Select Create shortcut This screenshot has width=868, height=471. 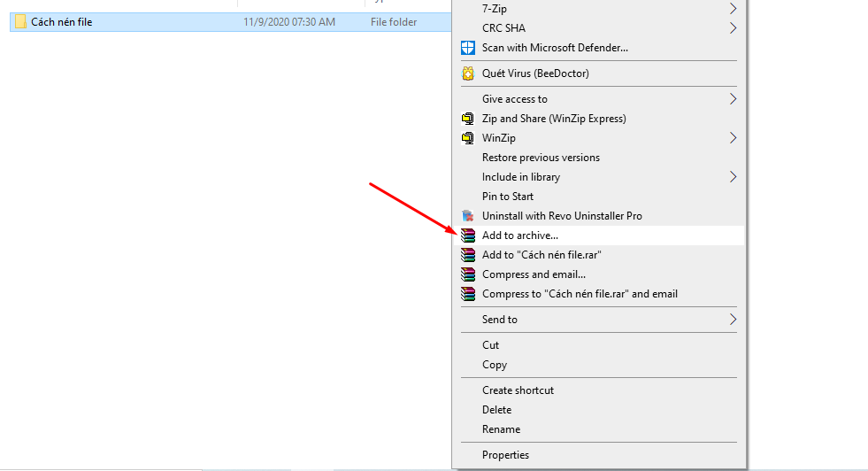pos(518,390)
